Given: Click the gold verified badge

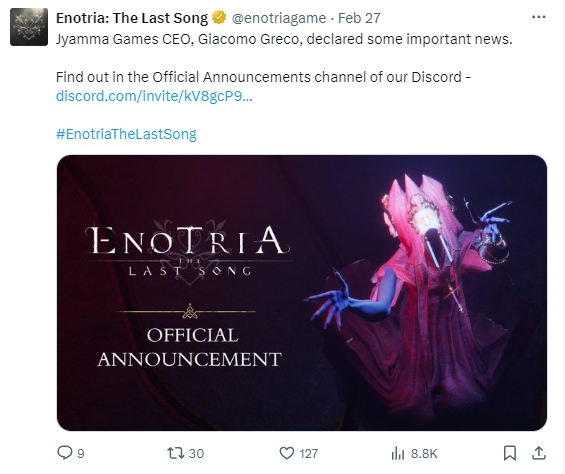Looking at the screenshot, I should [x=219, y=18].
